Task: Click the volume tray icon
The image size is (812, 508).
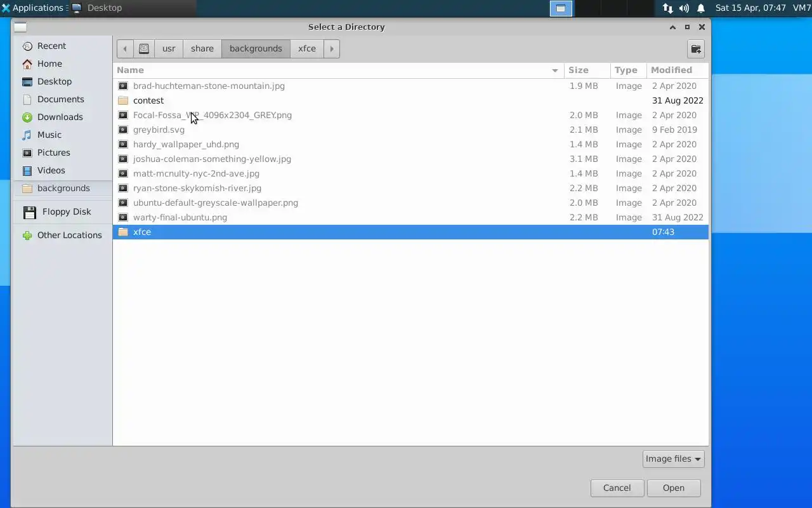Action: [x=684, y=8]
